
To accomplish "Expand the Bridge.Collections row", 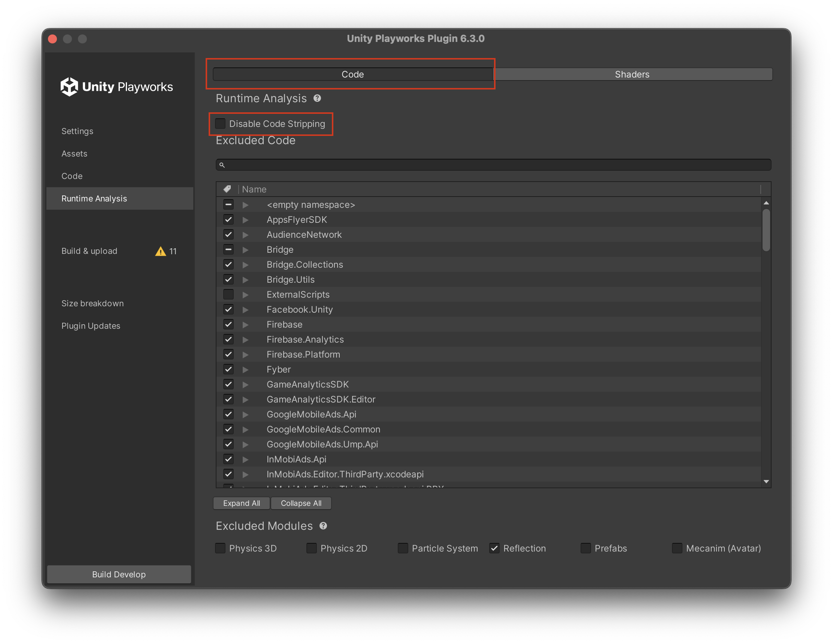I will pyautogui.click(x=246, y=265).
